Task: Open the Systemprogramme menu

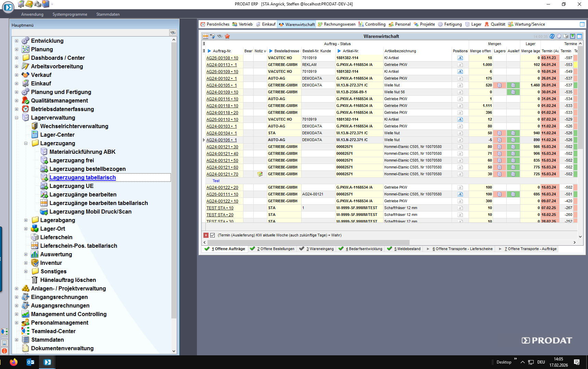Action: 70,14
